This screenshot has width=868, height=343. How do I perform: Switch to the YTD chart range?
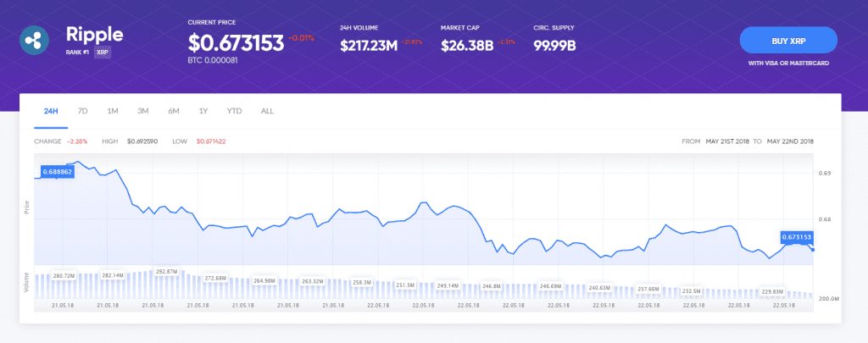coord(234,111)
